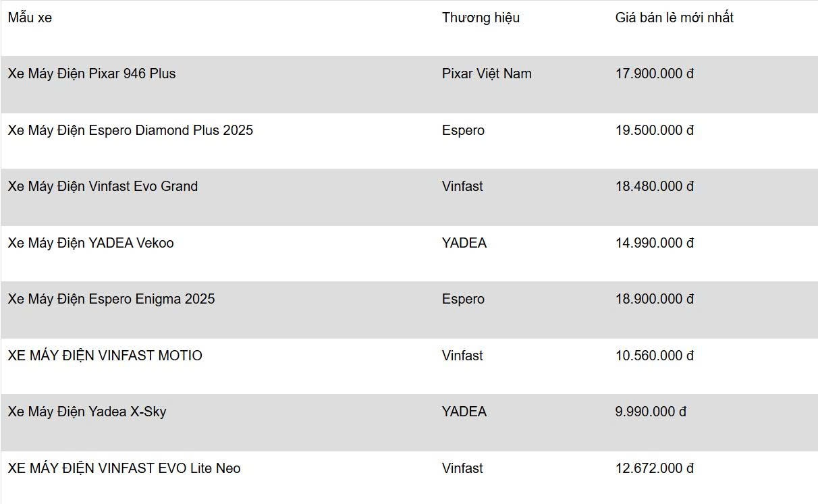Viewport: 818px width, 504px height.
Task: Select the 19.500.000 đ price cell
Action: point(654,130)
